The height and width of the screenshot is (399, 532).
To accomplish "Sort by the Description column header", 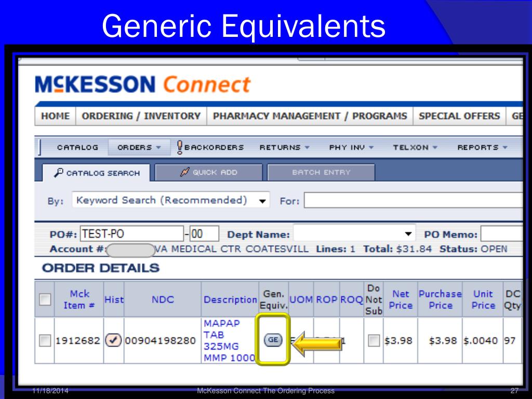I will click(x=230, y=300).
